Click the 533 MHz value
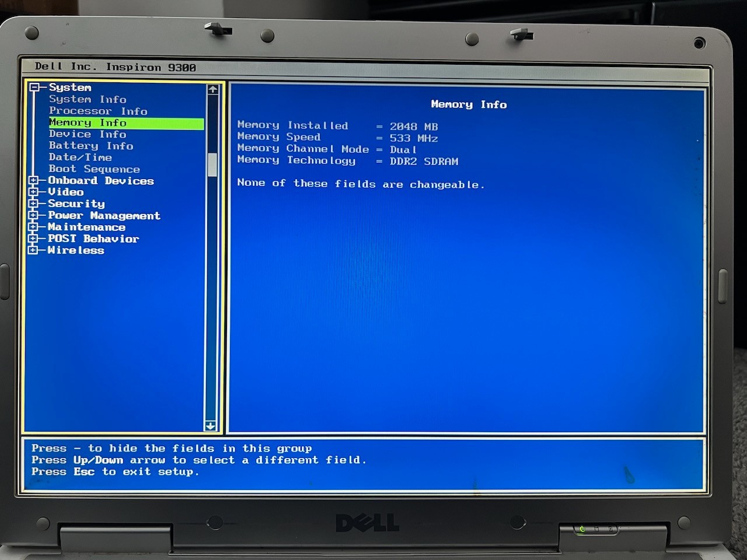747x560 pixels. (414, 138)
